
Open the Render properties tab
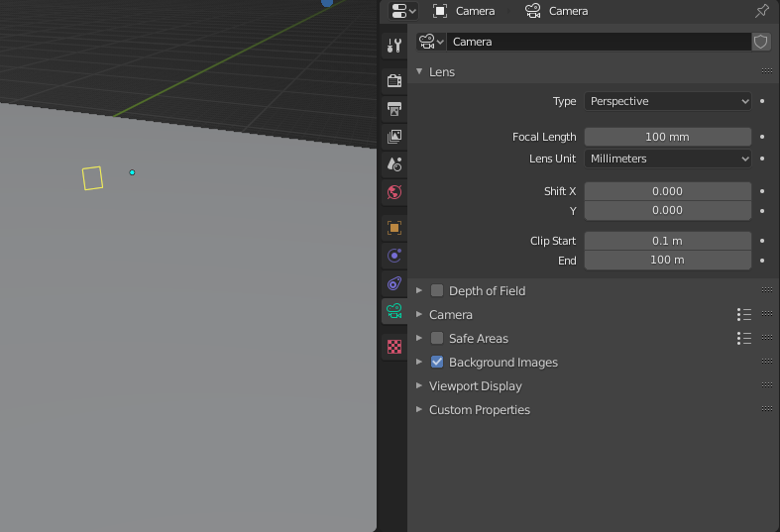(x=394, y=80)
